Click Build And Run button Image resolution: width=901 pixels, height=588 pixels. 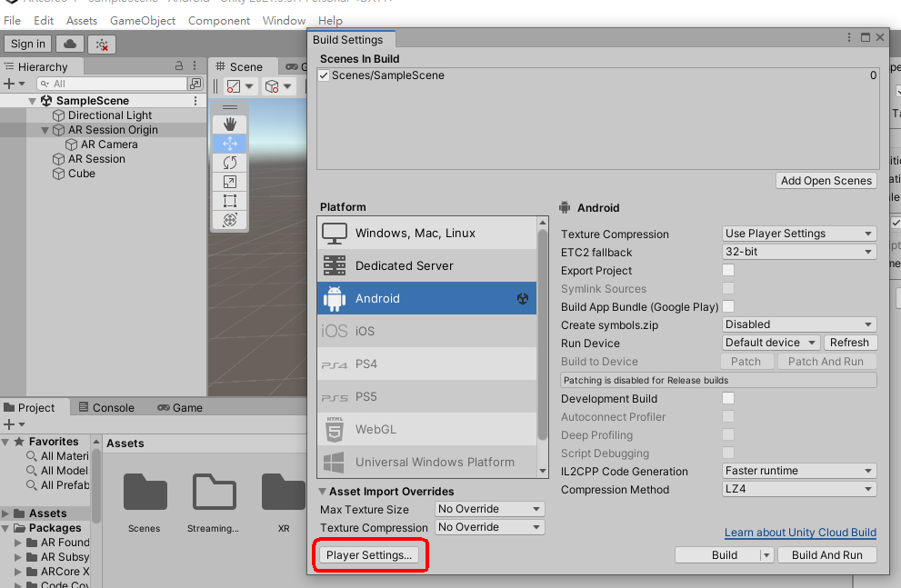point(826,555)
